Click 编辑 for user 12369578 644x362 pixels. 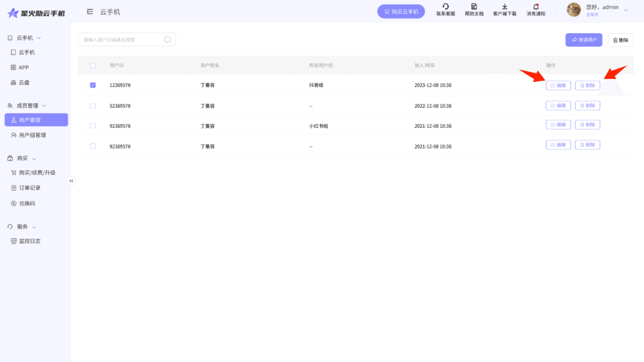tap(558, 85)
